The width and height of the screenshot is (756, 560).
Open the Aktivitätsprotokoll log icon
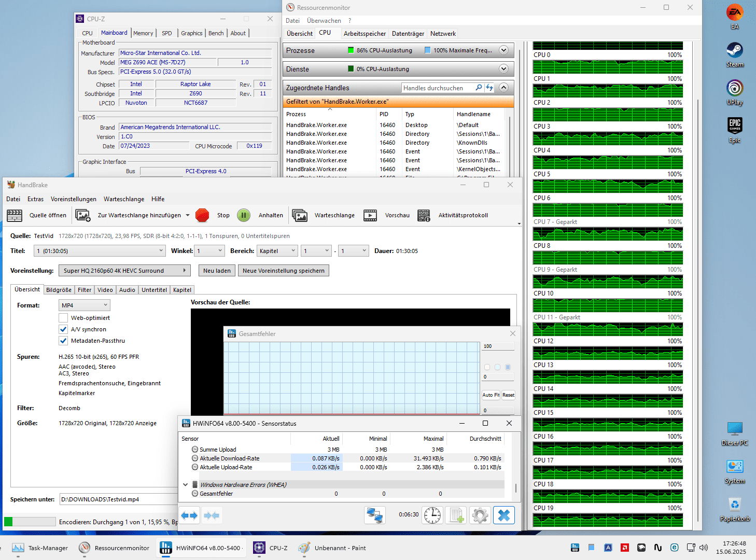point(424,215)
